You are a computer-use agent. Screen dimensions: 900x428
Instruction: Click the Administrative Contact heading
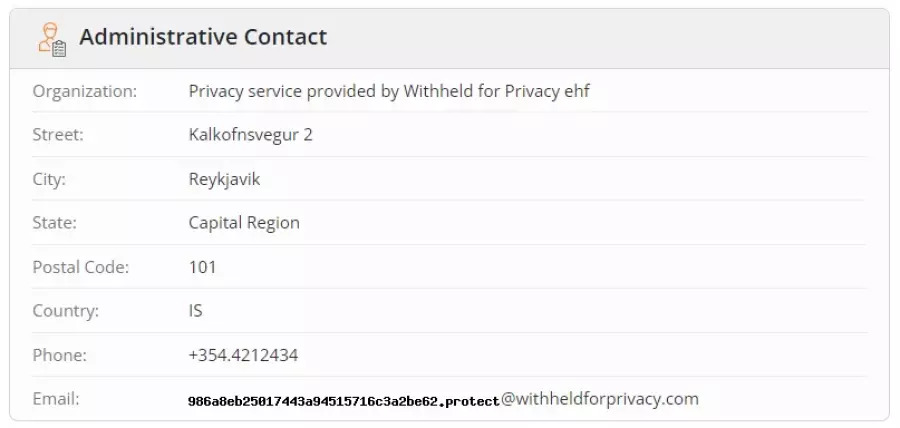pyautogui.click(x=203, y=37)
